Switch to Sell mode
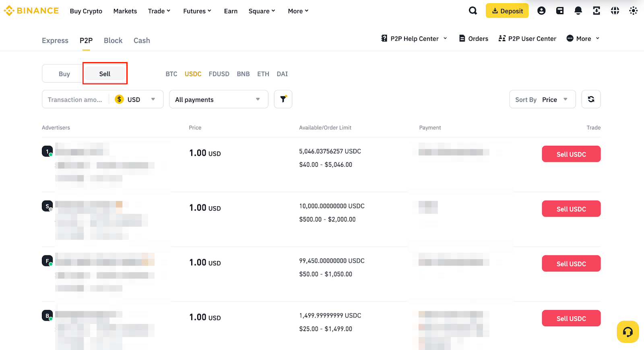The width and height of the screenshot is (644, 350). 105,74
